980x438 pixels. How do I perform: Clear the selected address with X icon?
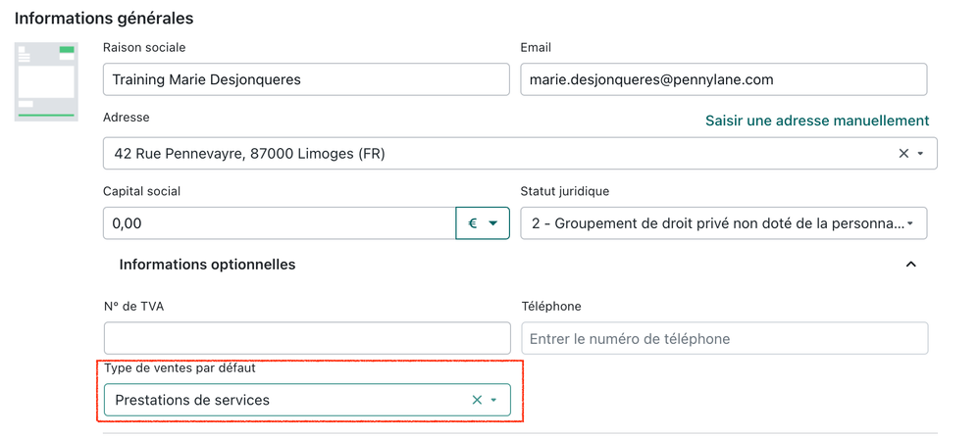(x=903, y=154)
